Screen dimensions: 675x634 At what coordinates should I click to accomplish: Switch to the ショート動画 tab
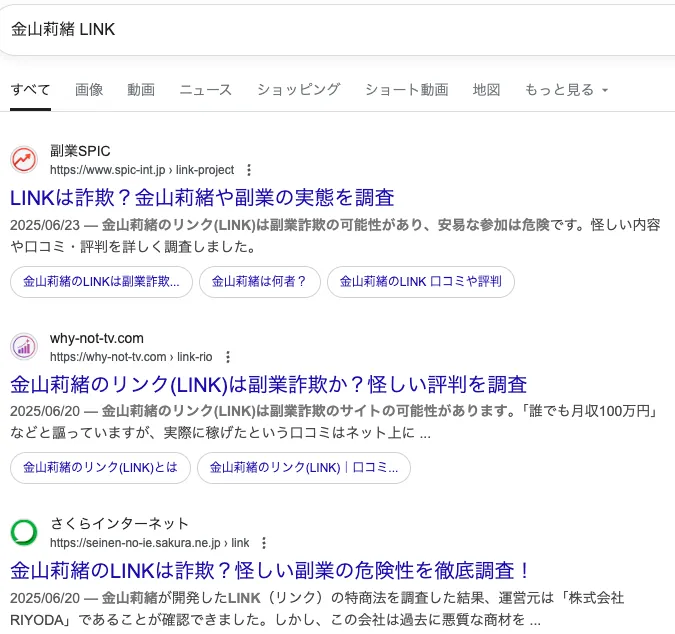(407, 90)
